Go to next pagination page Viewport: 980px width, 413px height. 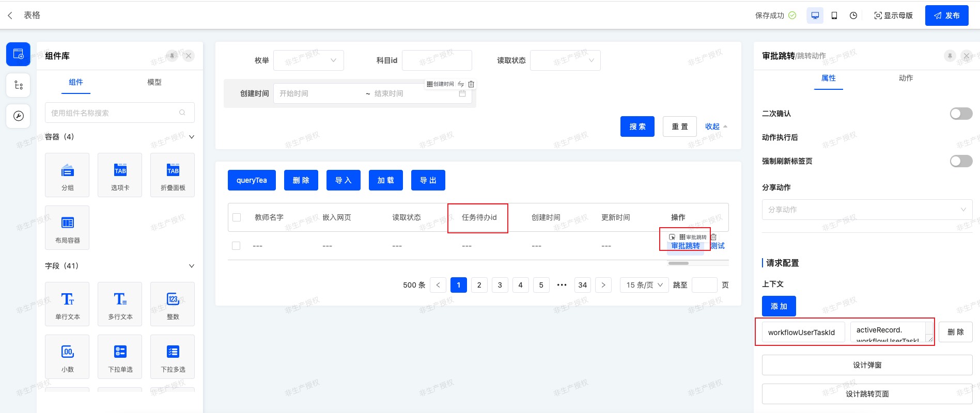pos(603,285)
